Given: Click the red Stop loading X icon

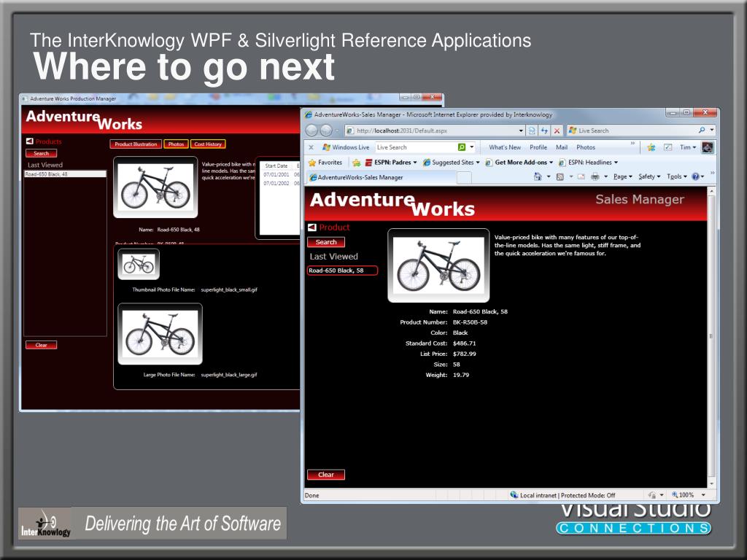Looking at the screenshot, I should [x=557, y=131].
